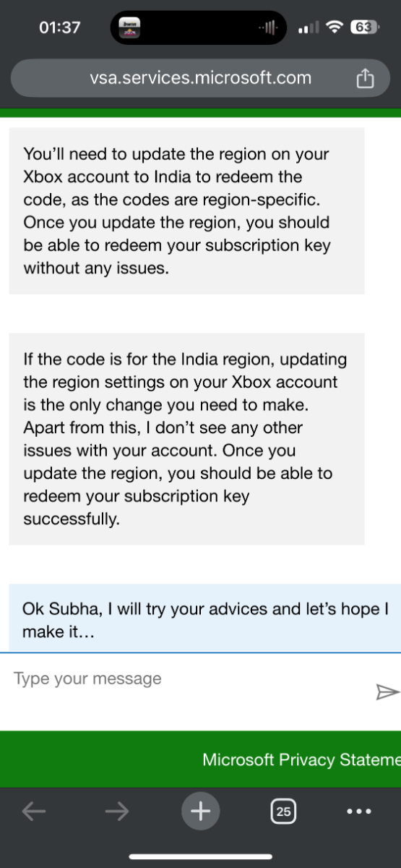401x868 pixels.
Task: Tap the 'Ok Subha, I will try' message bubble
Action: 204,618
